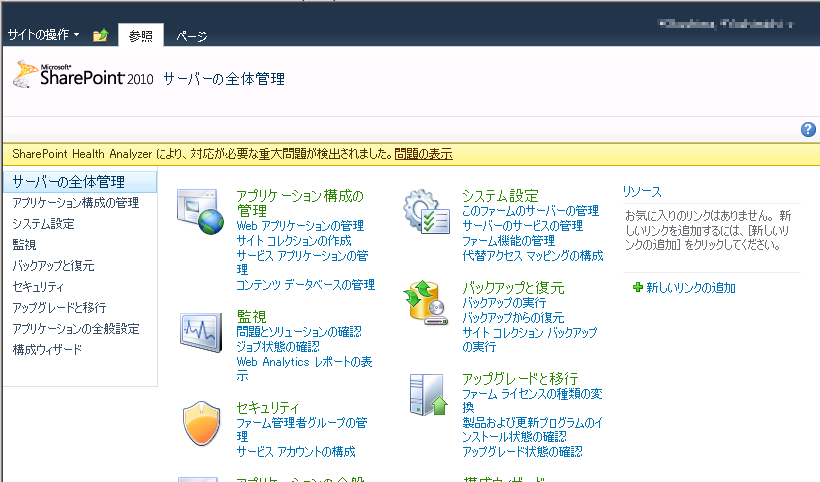
Task: Open Web Analytics レポートの表示 link
Action: (x=304, y=369)
